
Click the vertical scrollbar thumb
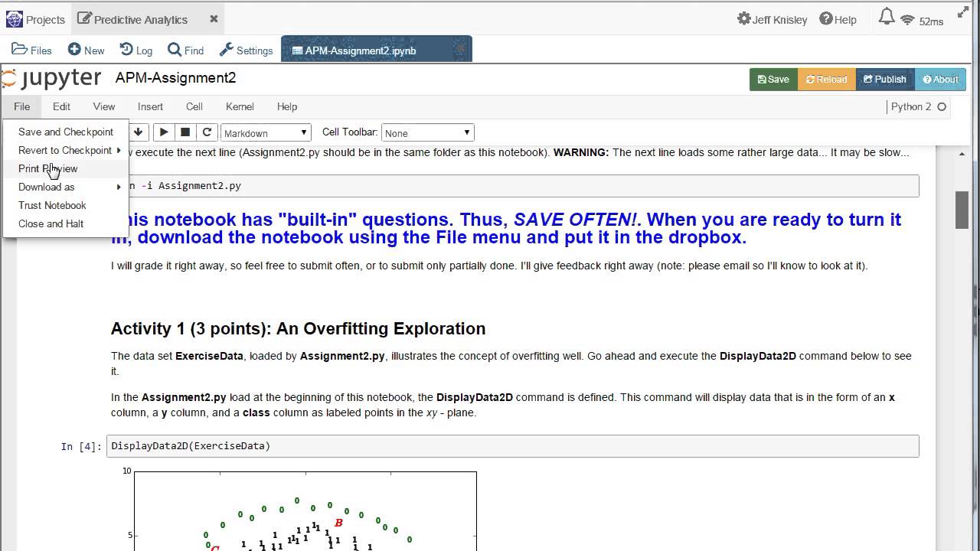tap(962, 210)
